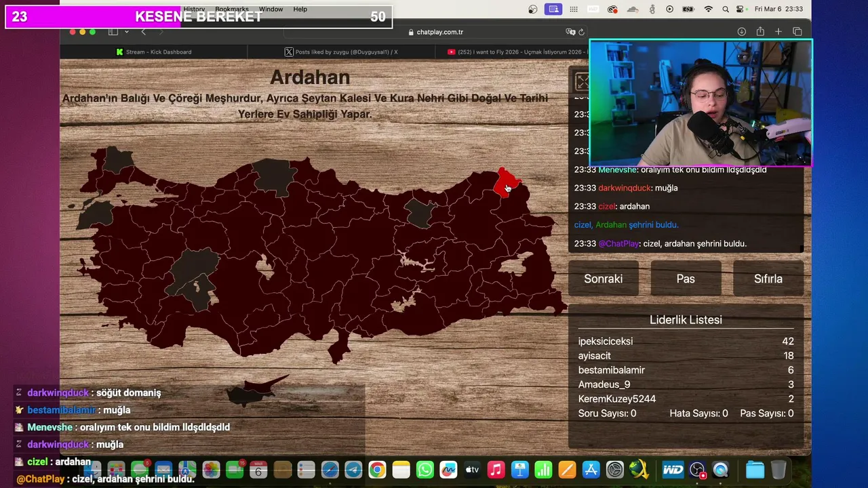Click the screen sharing icon in menu bar
This screenshot has height=488, width=868.
tap(554, 9)
